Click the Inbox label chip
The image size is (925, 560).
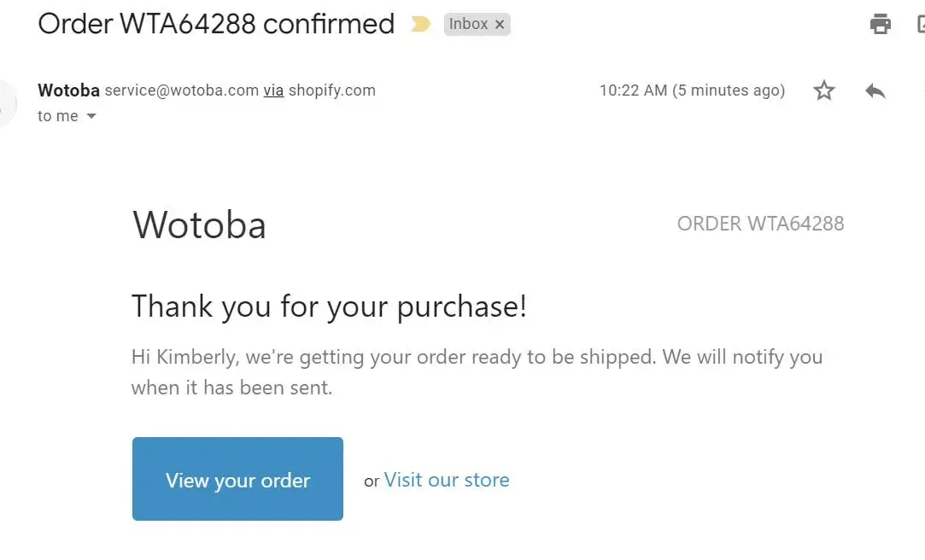(468, 25)
